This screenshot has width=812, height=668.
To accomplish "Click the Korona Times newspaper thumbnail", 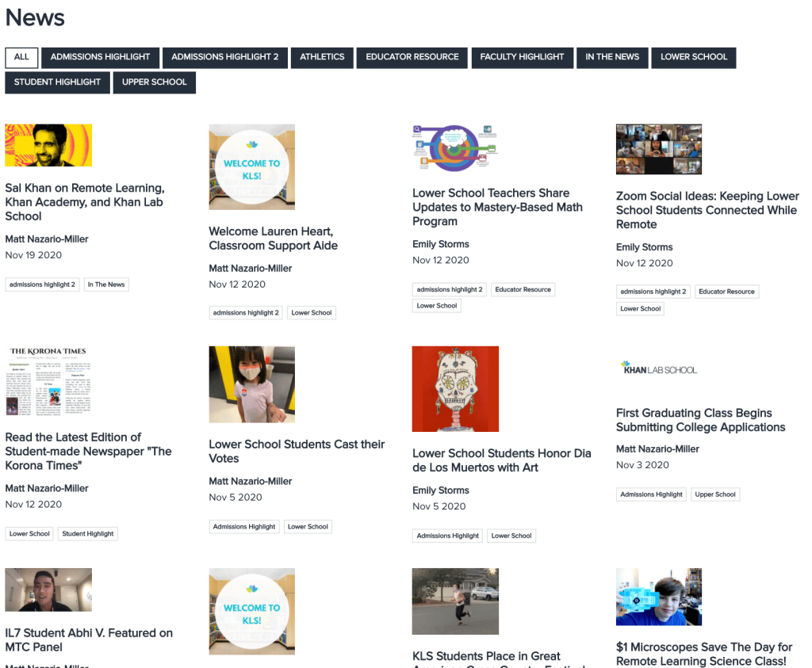I will (x=48, y=381).
